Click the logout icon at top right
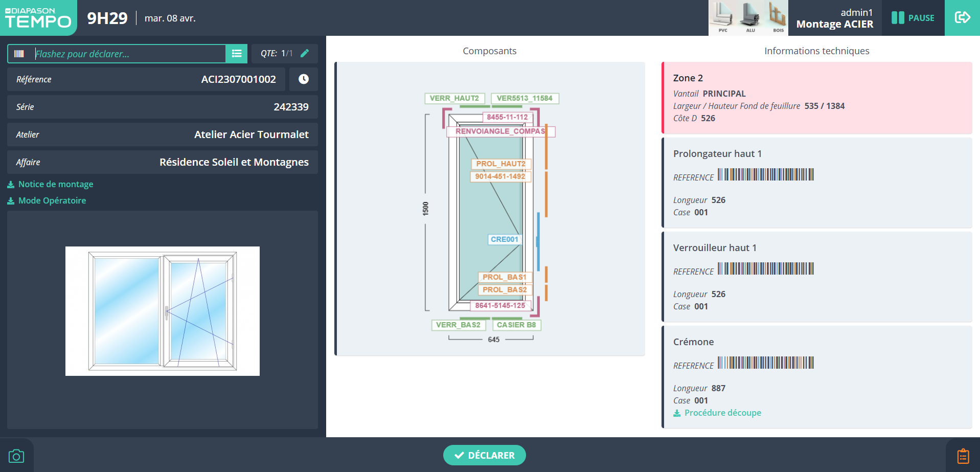 [962, 18]
